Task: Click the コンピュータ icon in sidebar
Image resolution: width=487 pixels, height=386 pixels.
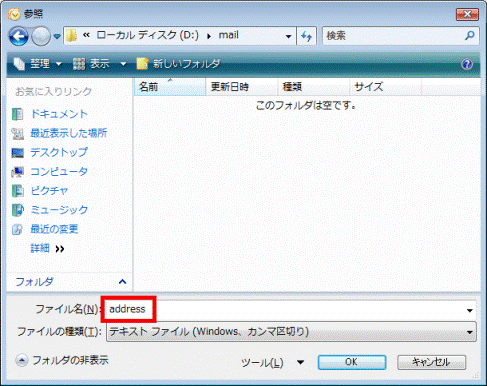Action: pyautogui.click(x=17, y=172)
